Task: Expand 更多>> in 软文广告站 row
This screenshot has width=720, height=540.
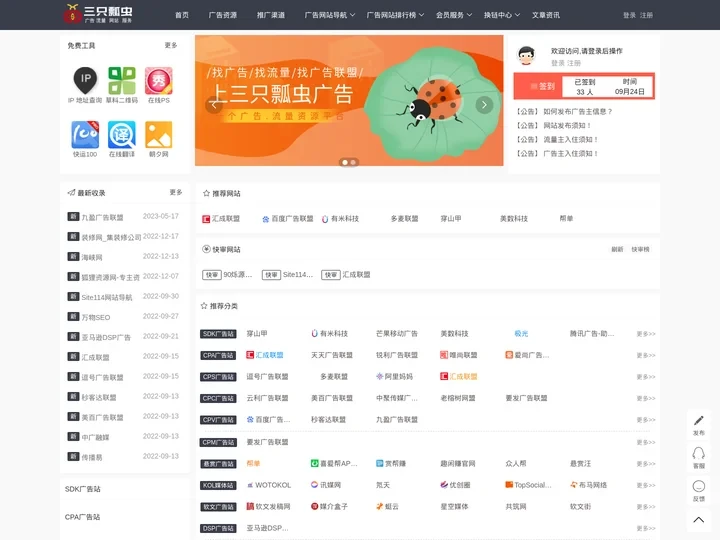Action: (646, 507)
